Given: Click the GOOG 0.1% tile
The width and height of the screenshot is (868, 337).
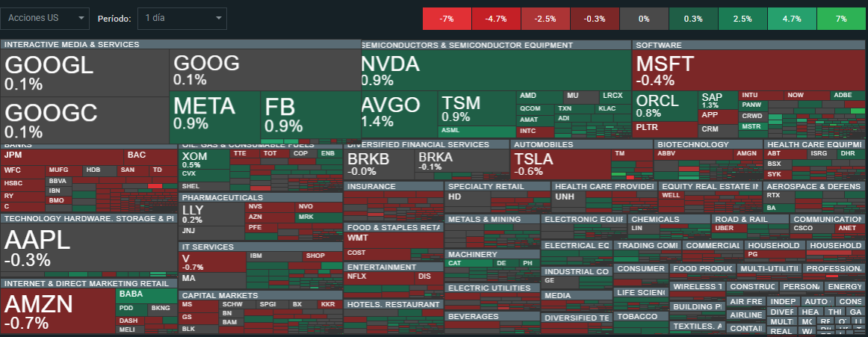Looking at the screenshot, I should coord(265,69).
